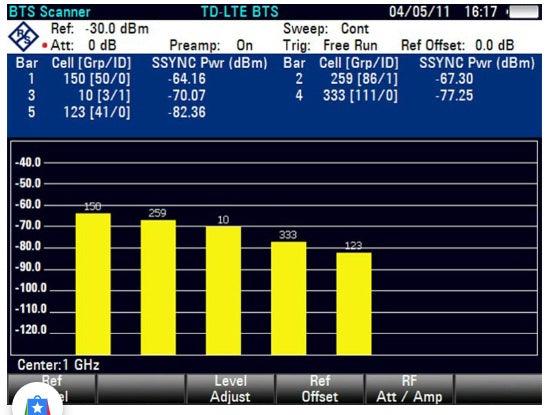The height and width of the screenshot is (415, 548).
Task: Click the Preamp On setting
Action: click(211, 45)
